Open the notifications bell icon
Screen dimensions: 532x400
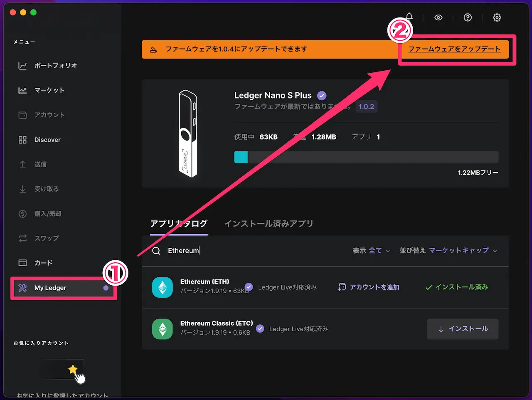tap(409, 17)
